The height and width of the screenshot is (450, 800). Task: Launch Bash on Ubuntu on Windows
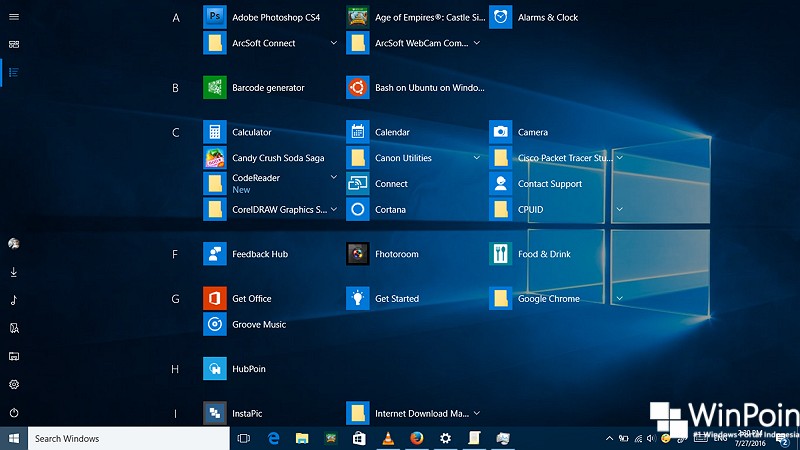(x=416, y=88)
